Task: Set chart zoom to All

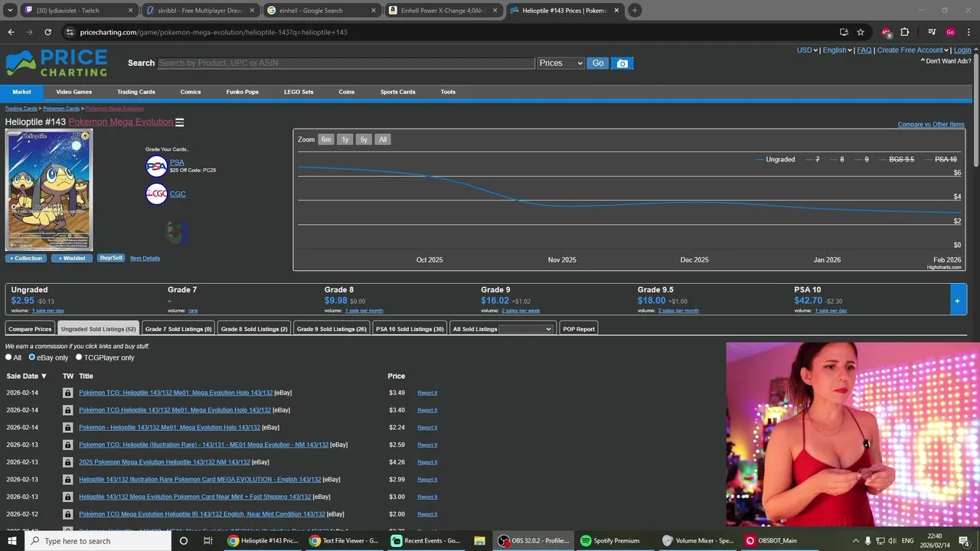Action: (x=383, y=139)
